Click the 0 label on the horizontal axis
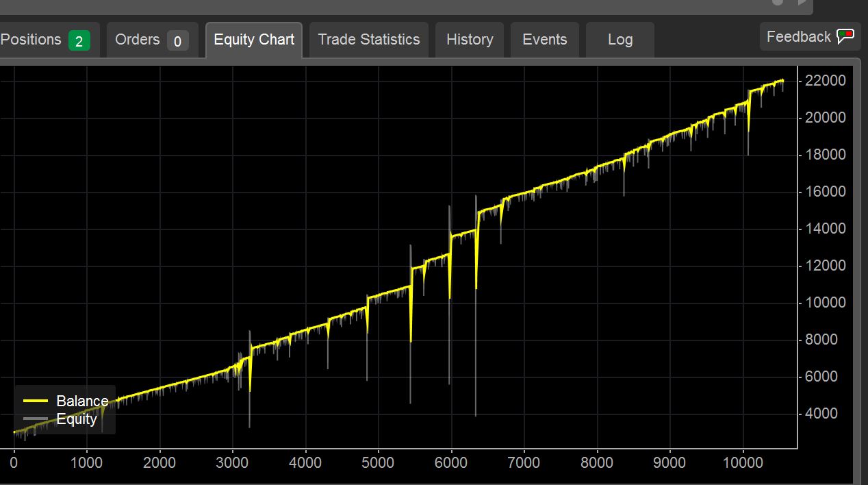This screenshot has width=868, height=485. pyautogui.click(x=14, y=463)
